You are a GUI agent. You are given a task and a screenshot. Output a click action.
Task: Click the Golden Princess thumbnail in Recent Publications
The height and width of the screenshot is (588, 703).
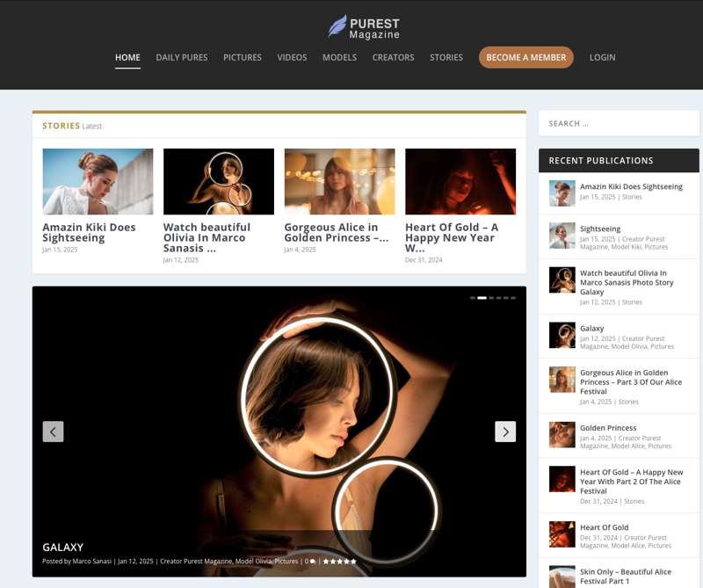tap(562, 434)
